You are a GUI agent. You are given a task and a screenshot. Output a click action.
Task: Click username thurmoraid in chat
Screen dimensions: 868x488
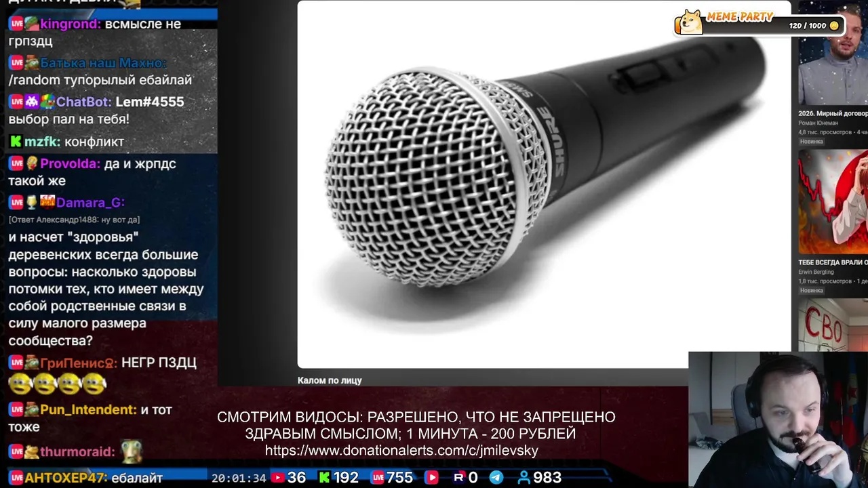coord(77,452)
